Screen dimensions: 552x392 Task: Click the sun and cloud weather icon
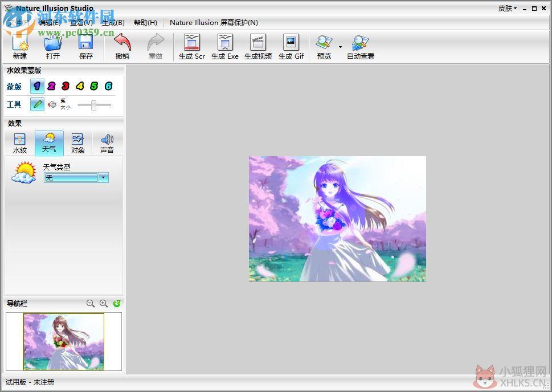(x=23, y=173)
